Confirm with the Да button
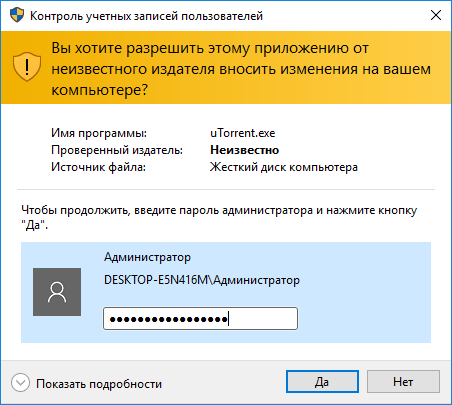Screen dimensions: 452x405 [322, 381]
